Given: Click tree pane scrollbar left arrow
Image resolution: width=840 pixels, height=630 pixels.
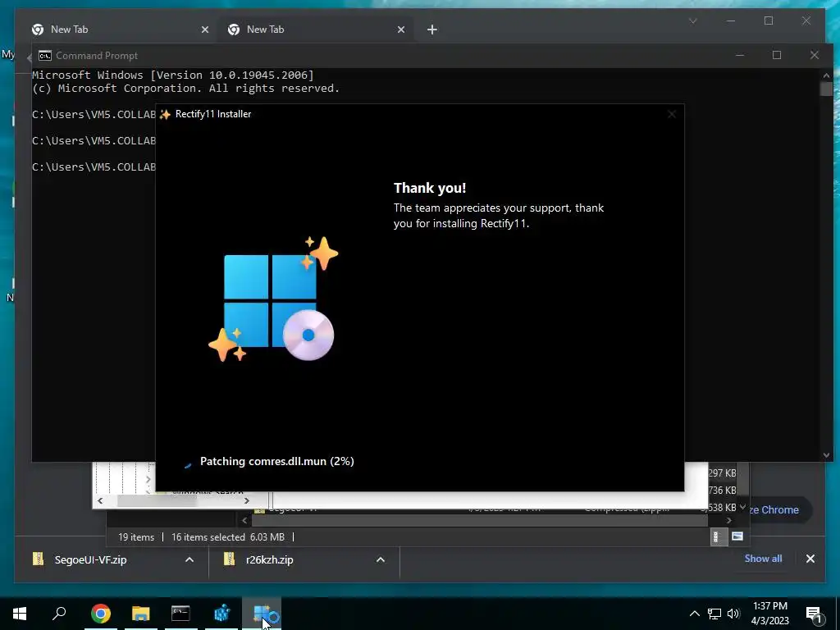Looking at the screenshot, I should pyautogui.click(x=100, y=501).
